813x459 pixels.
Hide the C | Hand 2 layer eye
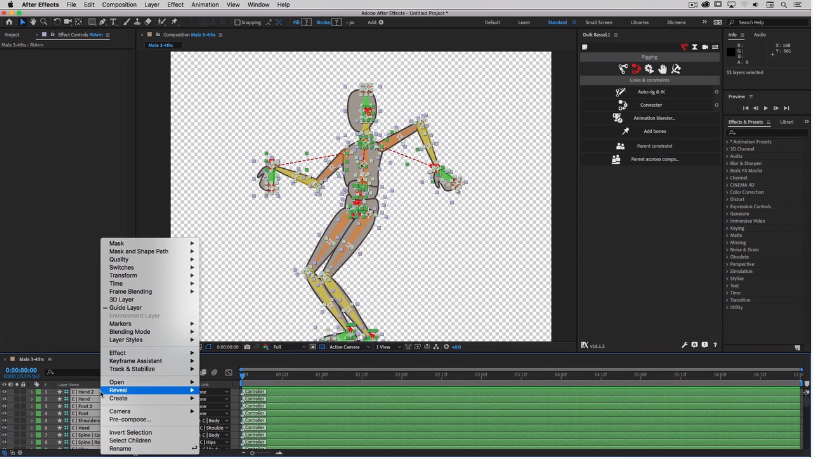click(x=4, y=392)
